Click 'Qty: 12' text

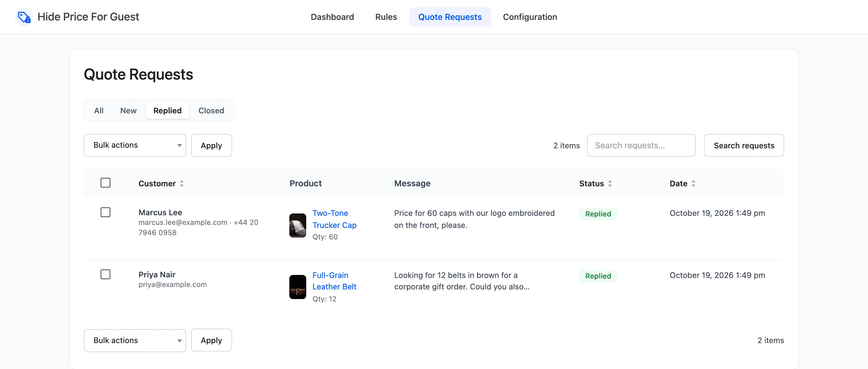point(324,299)
